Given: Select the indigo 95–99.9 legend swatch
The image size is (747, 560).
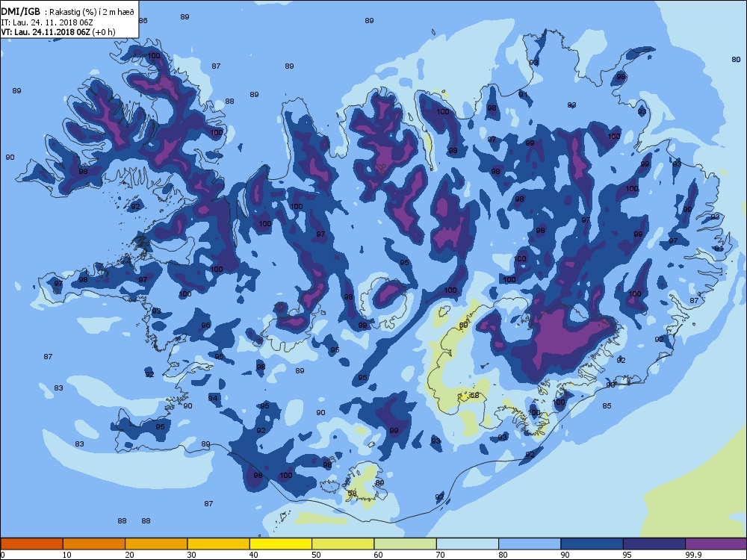Looking at the screenshot, I should (x=654, y=544).
